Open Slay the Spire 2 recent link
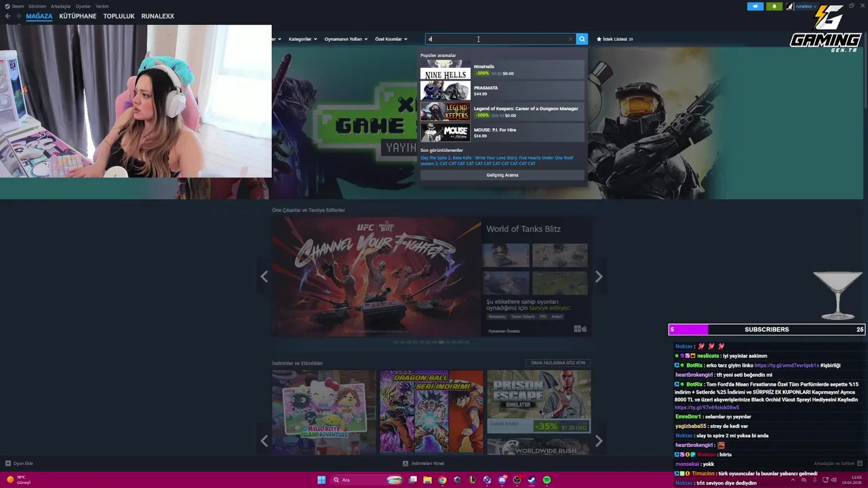 pyautogui.click(x=435, y=158)
